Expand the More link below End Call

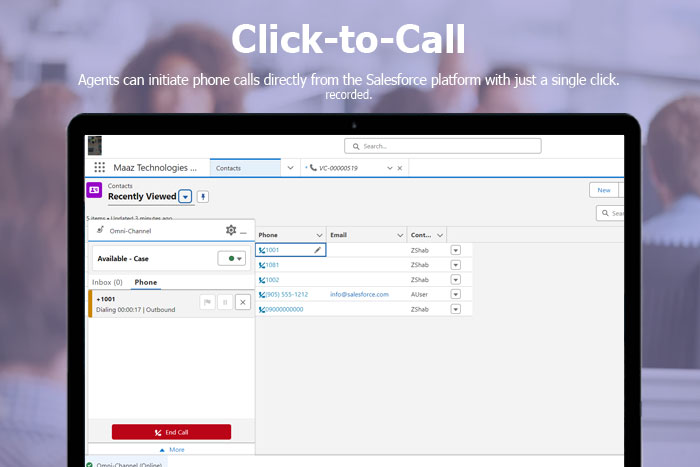pyautogui.click(x=172, y=450)
